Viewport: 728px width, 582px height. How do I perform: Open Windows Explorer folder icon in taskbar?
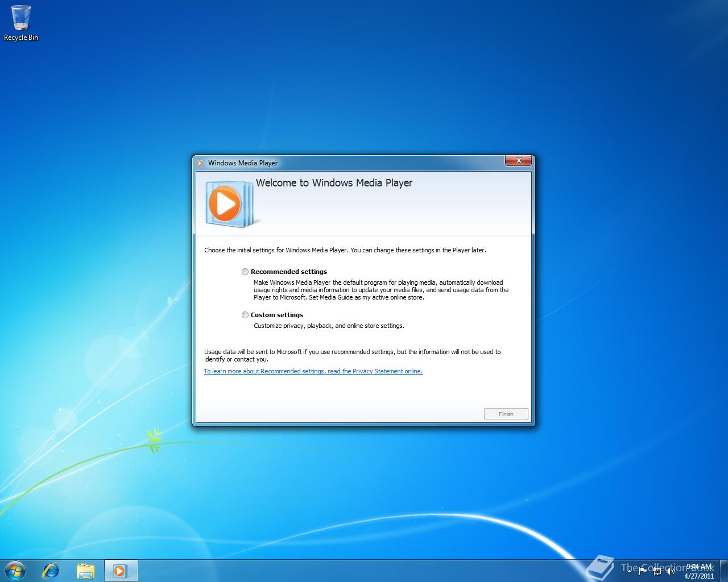pos(85,571)
